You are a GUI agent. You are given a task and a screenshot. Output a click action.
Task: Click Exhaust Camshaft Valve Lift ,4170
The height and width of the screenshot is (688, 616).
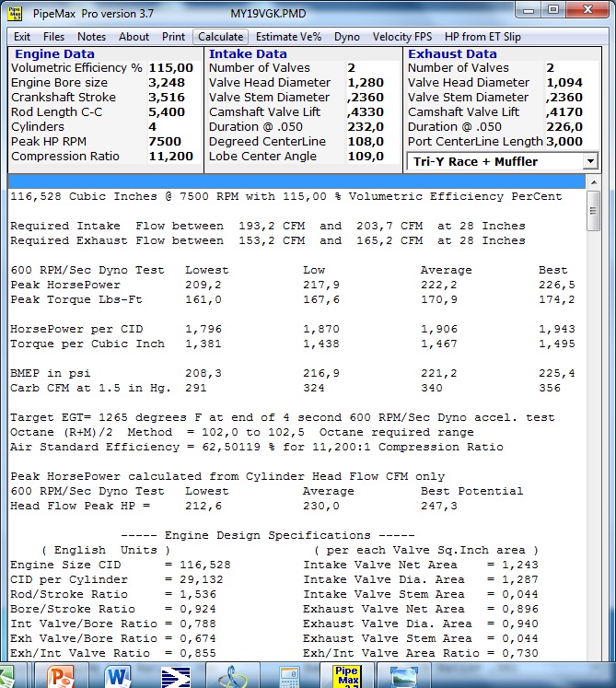[572, 111]
